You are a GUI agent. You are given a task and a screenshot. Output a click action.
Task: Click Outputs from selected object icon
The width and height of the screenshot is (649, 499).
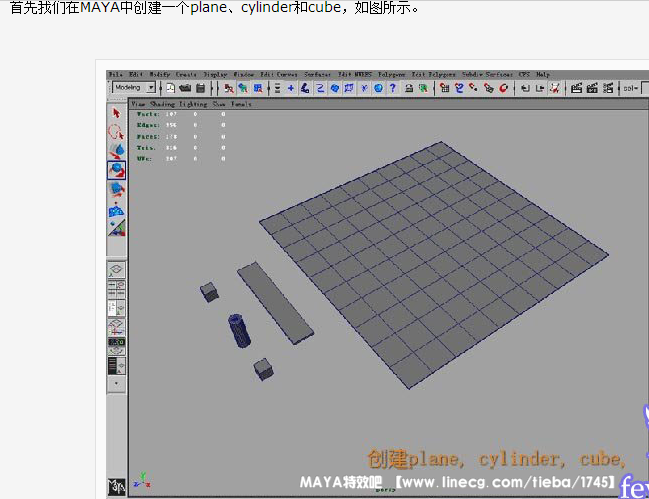click(540, 88)
